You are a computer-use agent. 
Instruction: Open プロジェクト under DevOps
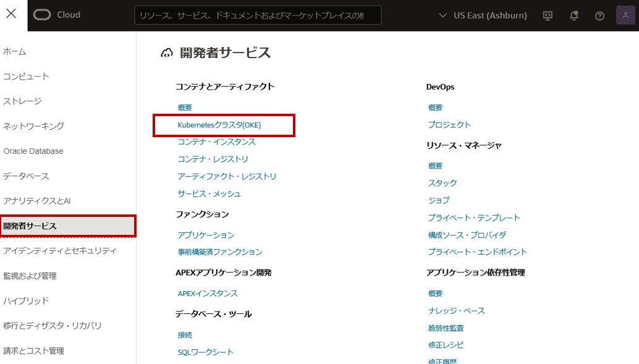[449, 125]
